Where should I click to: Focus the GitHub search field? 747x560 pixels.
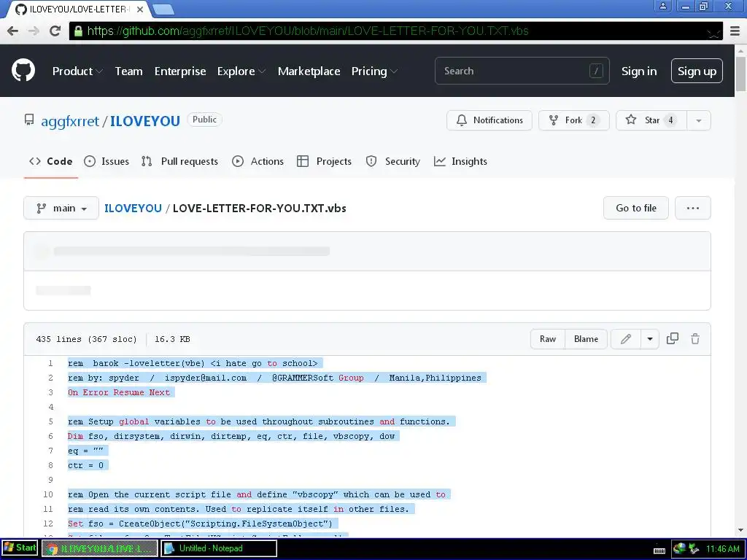pos(522,71)
